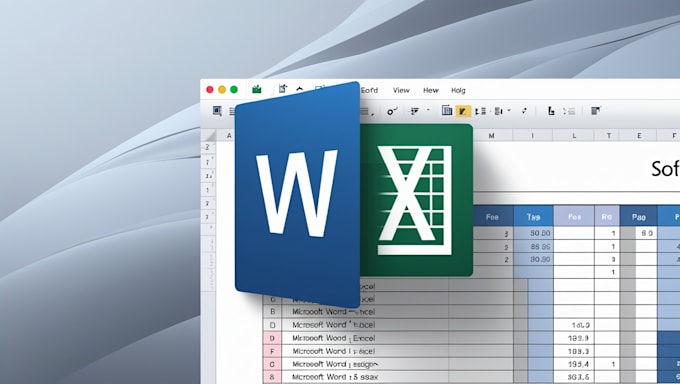This screenshot has width=680, height=384.
Task: Click the filter lines toolbar icon
Action: pyautogui.click(x=415, y=111)
